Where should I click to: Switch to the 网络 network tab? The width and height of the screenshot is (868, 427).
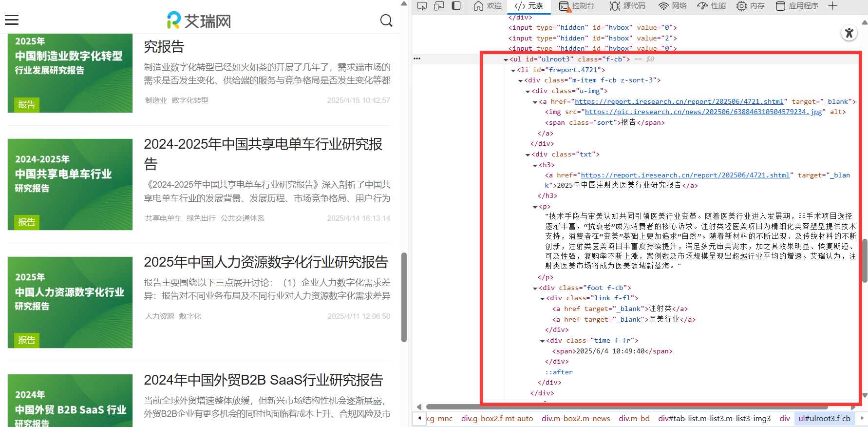pyautogui.click(x=672, y=6)
